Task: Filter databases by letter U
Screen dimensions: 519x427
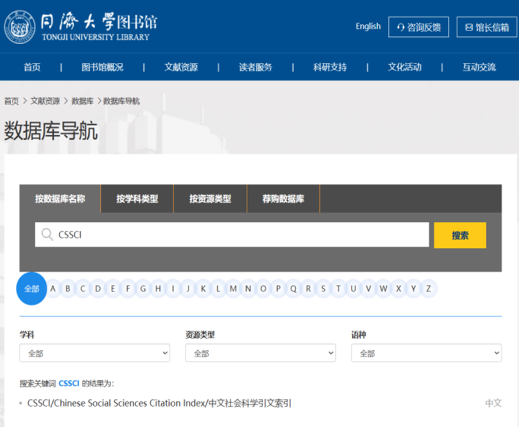Action: coord(353,289)
